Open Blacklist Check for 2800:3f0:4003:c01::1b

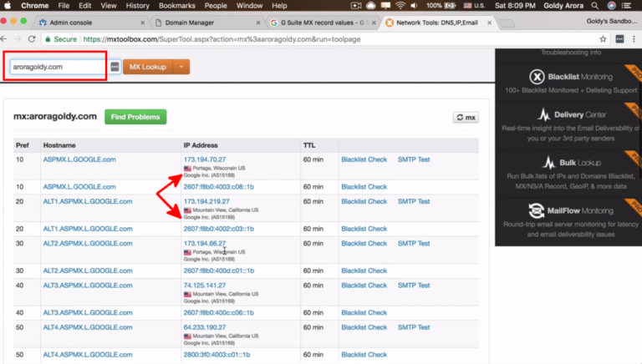click(364, 355)
